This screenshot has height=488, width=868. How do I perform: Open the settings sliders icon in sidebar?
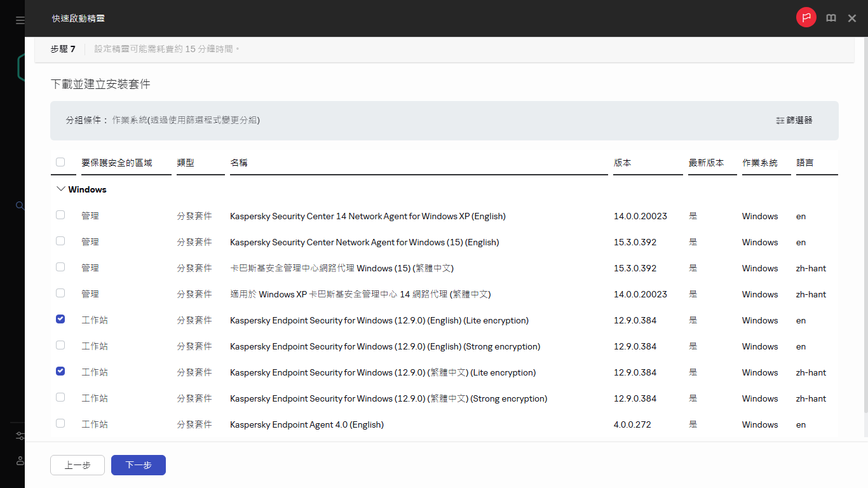[20, 436]
